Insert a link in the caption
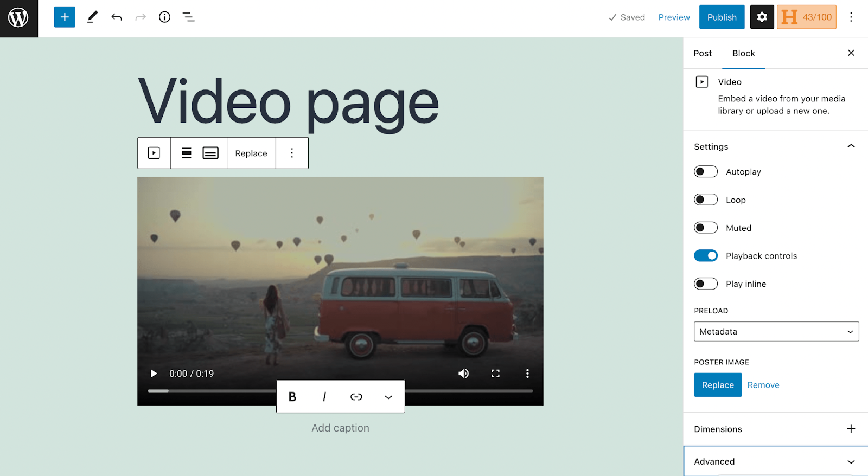 click(356, 397)
